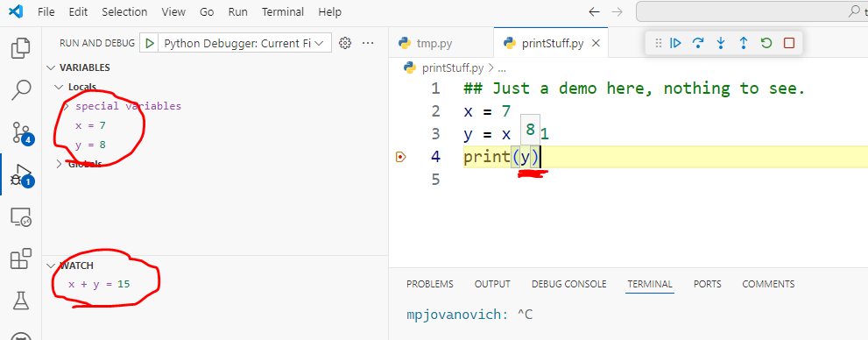Open the Go menu
Image resolution: width=868 pixels, height=340 pixels.
click(207, 11)
